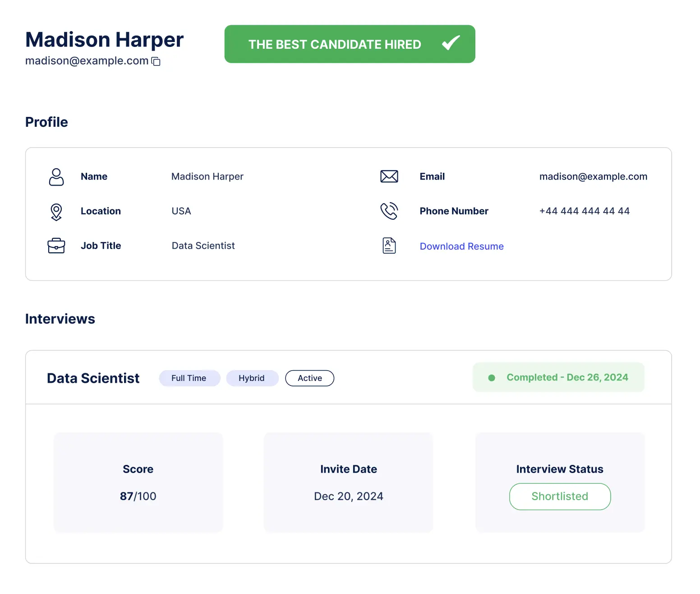Open the Shortlisted status selector
The height and width of the screenshot is (594, 700).
[x=560, y=497]
